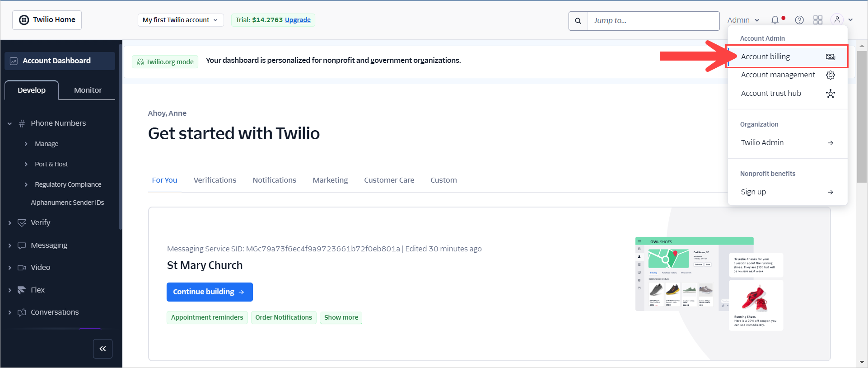868x368 pixels.
Task: Click the page vertical scrollbar thumb
Action: 862,117
